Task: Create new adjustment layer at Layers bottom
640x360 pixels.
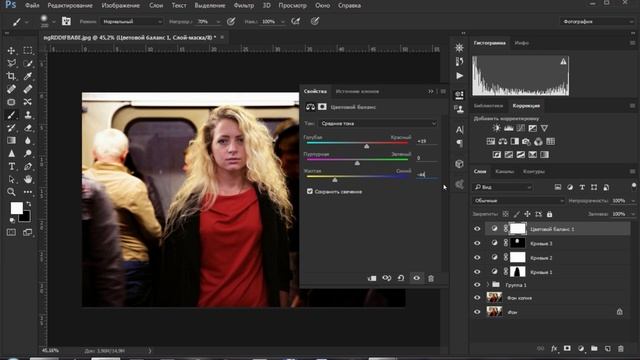Action: 580,349
